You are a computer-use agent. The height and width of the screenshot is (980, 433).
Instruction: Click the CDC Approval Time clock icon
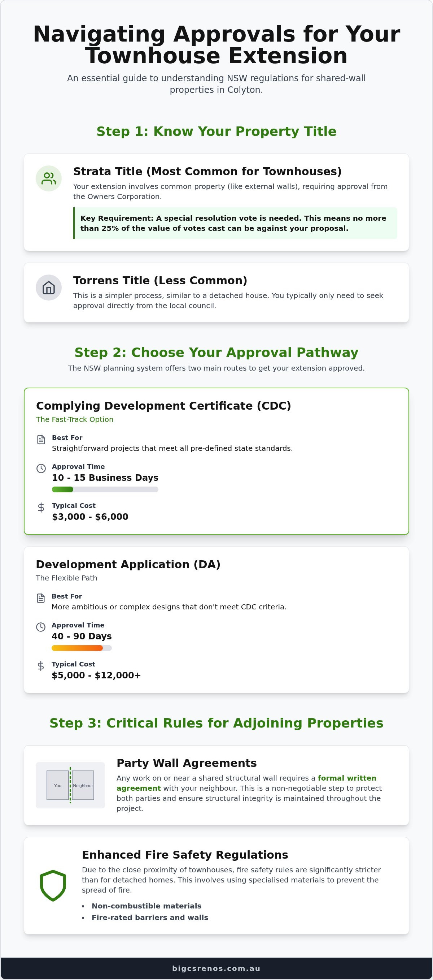pos(41,468)
